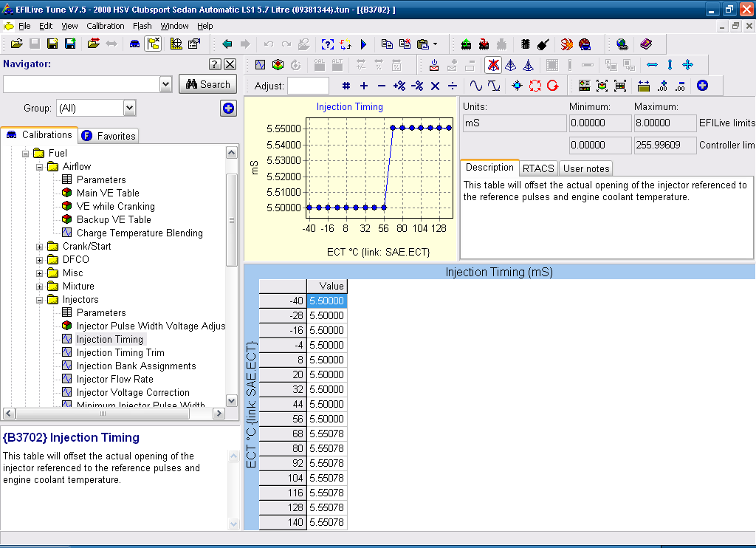Click the blue play arrow icon
The height and width of the screenshot is (548, 756).
tap(363, 44)
